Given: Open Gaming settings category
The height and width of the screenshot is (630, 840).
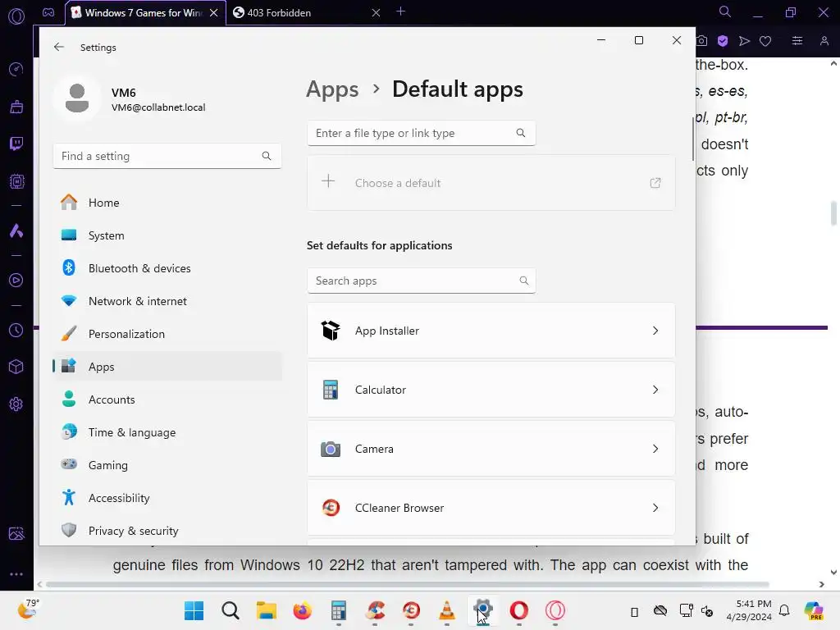Looking at the screenshot, I should click(167, 465).
